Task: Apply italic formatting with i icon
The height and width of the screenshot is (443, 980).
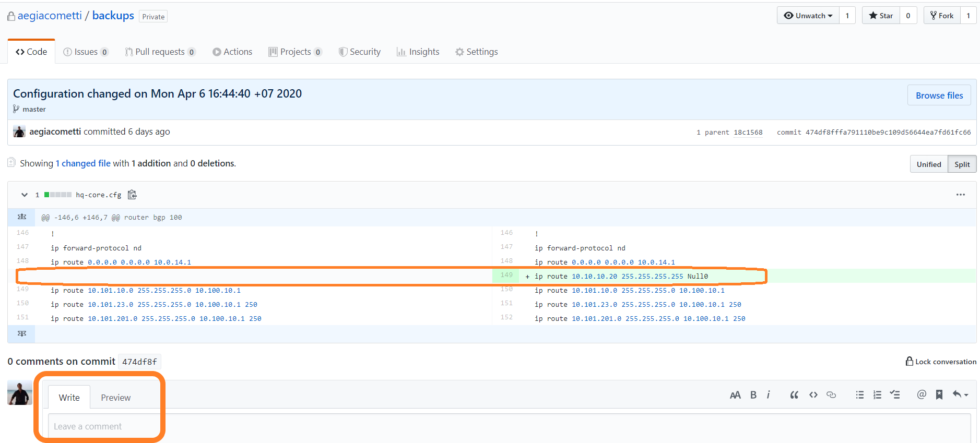Action: coord(769,395)
